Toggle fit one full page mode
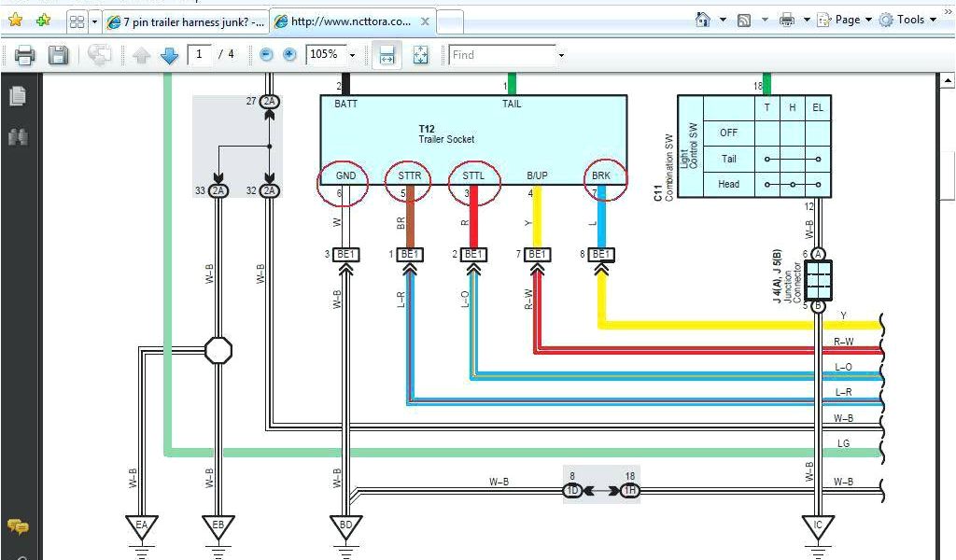Viewport: 956px width, 560px height. [420, 56]
